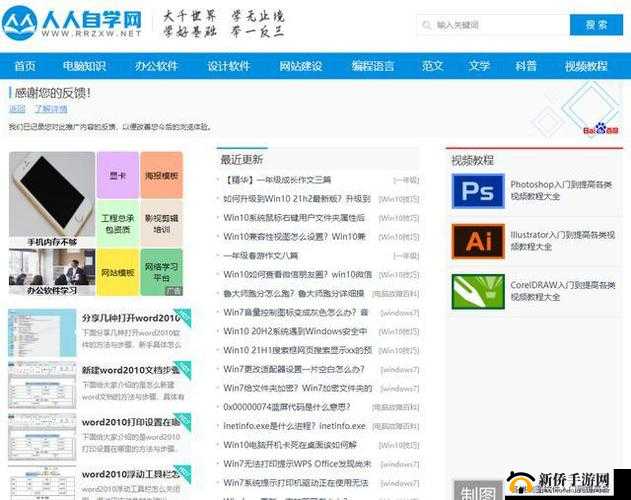The width and height of the screenshot is (631, 500).
Task: Open 视频教程 navigation item
Action: pos(586,66)
